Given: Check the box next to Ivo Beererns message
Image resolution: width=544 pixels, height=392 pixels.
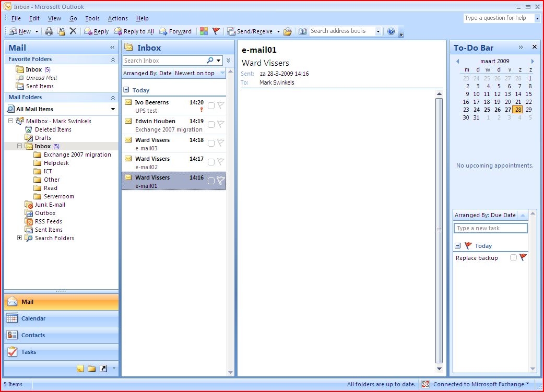Looking at the screenshot, I should (211, 105).
